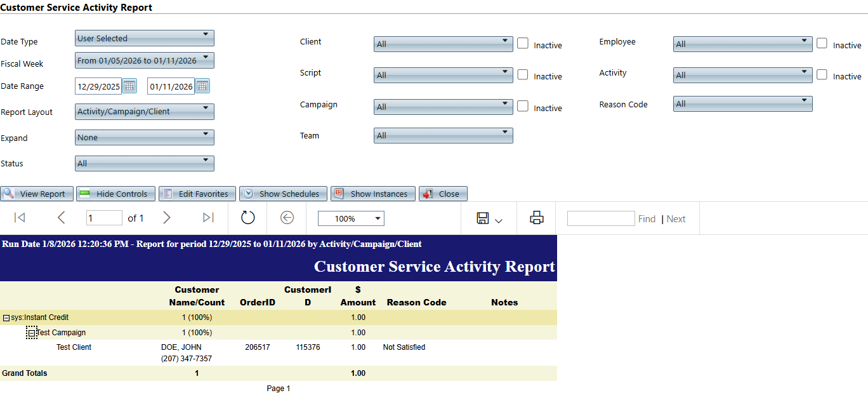Refresh the report with circular arrow icon
Viewport: 868px width, 400px height.
[x=247, y=218]
